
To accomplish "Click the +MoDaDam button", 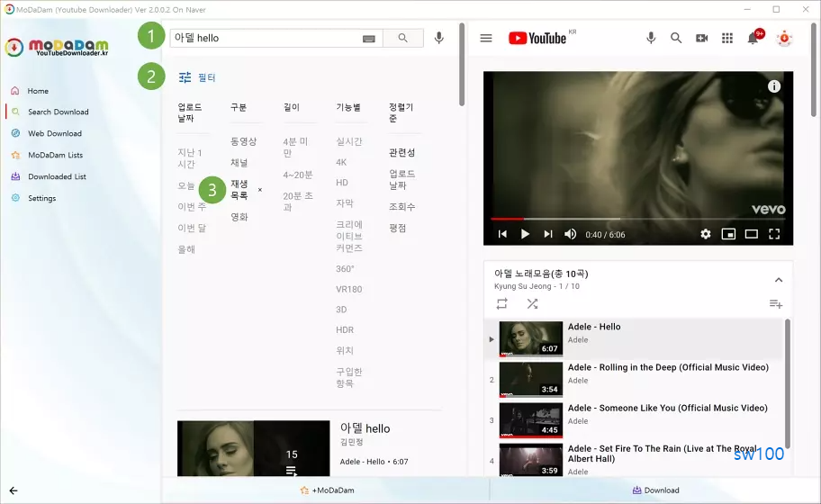I will (x=327, y=490).
